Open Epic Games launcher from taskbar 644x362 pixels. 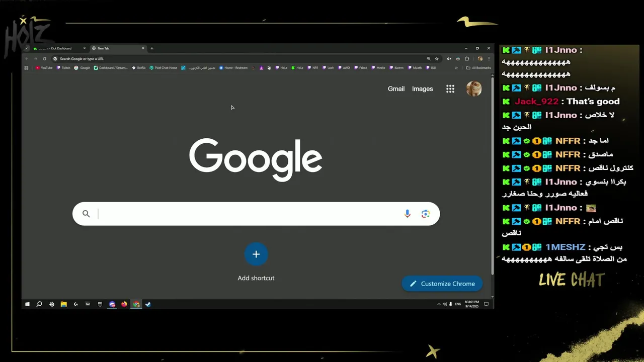[x=100, y=304]
